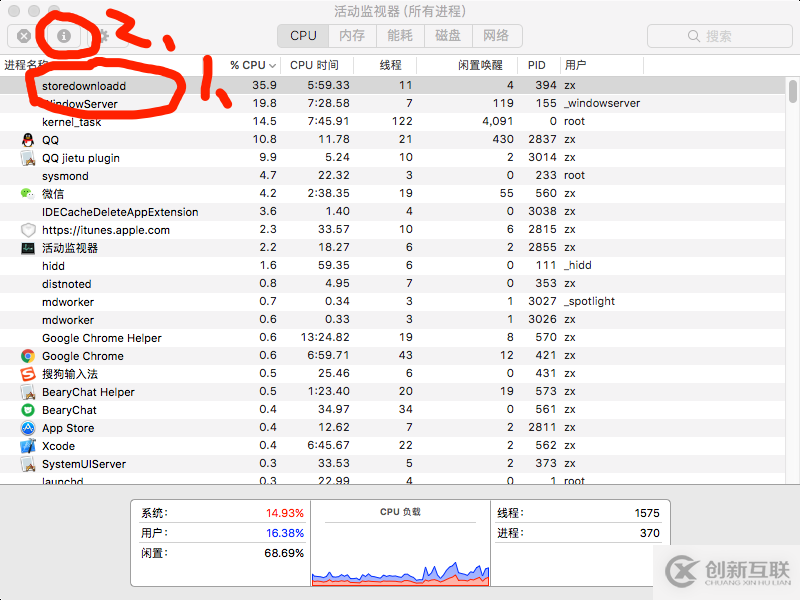The width and height of the screenshot is (800, 600).
Task: Select the QQ penguin icon
Action: pos(28,140)
